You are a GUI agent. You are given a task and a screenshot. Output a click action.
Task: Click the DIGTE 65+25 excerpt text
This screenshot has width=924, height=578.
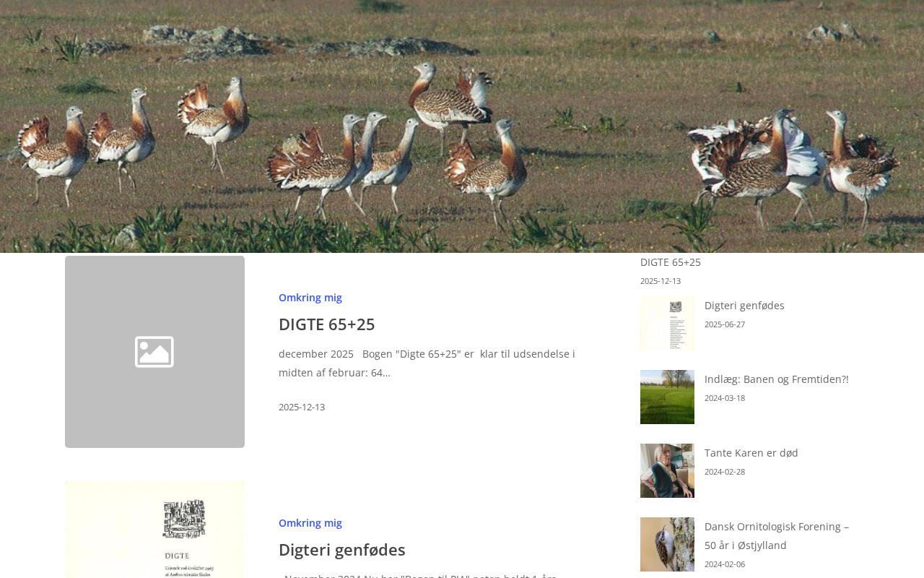point(427,363)
